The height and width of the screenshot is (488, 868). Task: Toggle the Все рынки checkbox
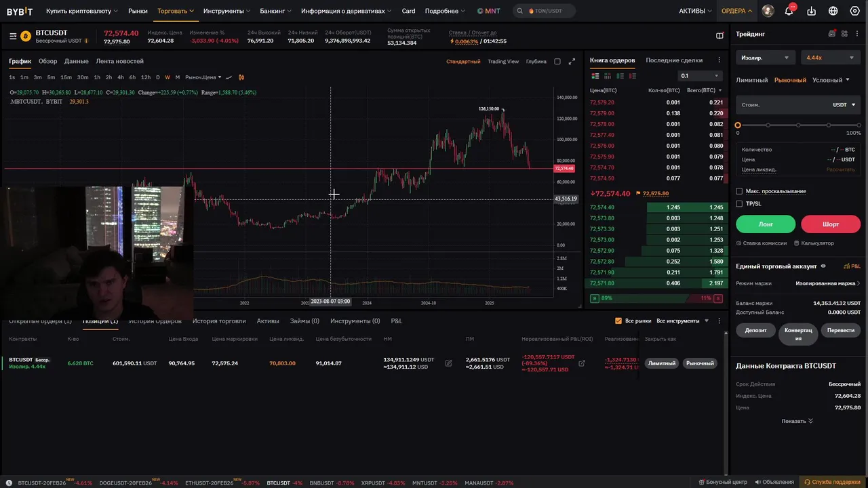pos(618,321)
